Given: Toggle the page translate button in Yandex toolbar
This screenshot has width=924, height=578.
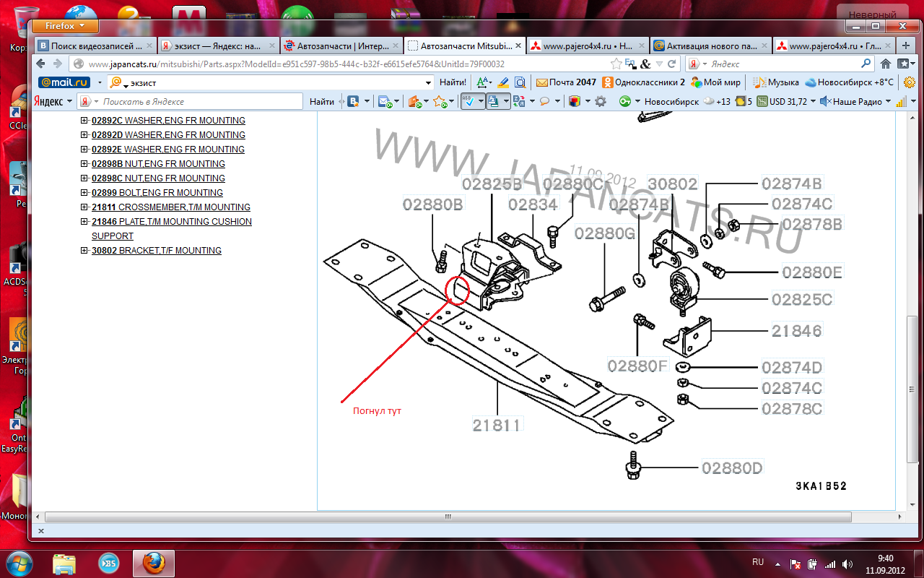Looking at the screenshot, I should pos(494,102).
